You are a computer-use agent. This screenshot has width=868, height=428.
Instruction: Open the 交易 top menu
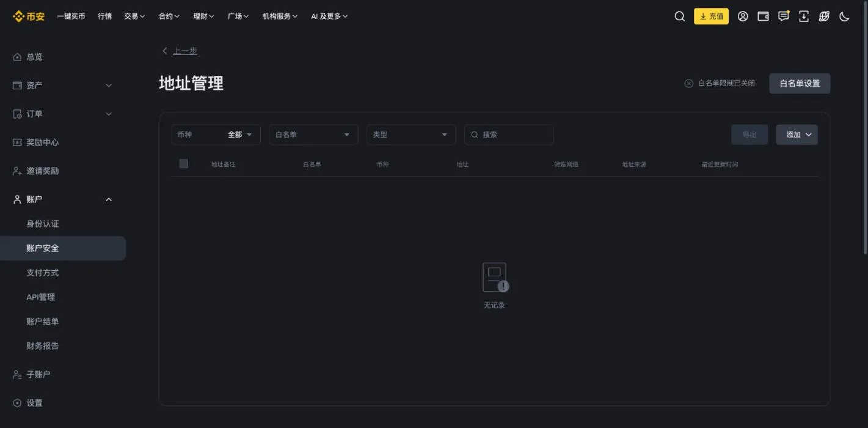click(134, 17)
